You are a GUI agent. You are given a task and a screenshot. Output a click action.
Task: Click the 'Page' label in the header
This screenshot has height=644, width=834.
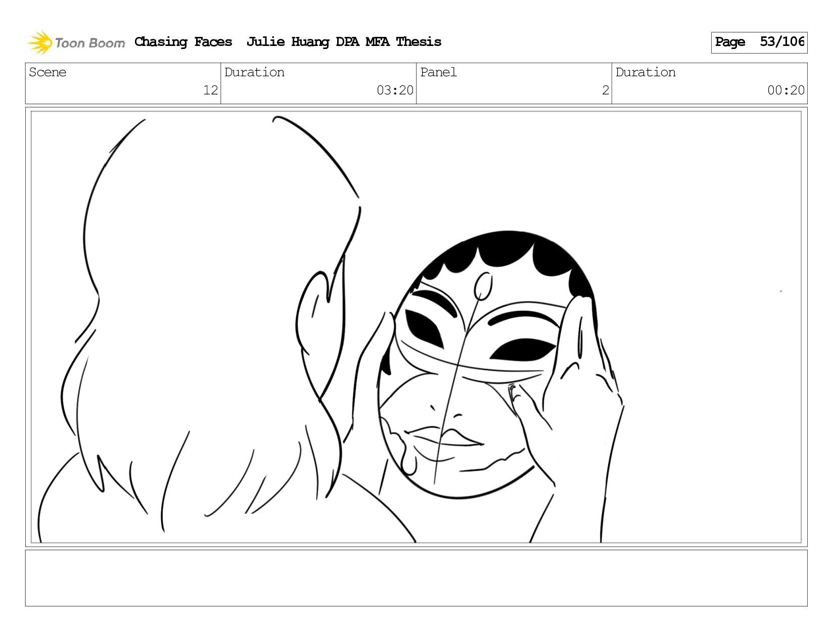[730, 42]
